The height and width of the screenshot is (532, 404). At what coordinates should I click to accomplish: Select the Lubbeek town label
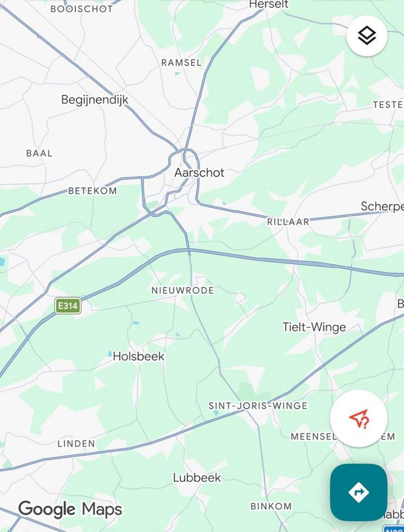(197, 477)
